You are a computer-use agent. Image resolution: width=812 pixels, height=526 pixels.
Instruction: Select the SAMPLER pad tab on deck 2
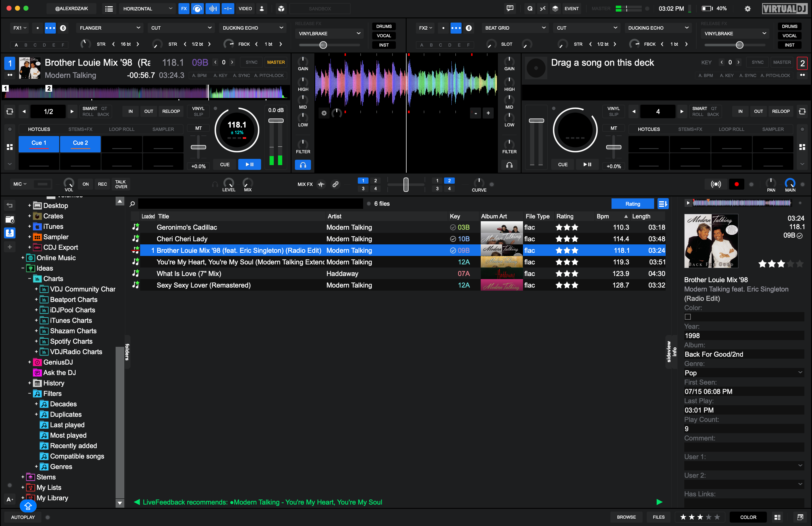[x=773, y=129]
